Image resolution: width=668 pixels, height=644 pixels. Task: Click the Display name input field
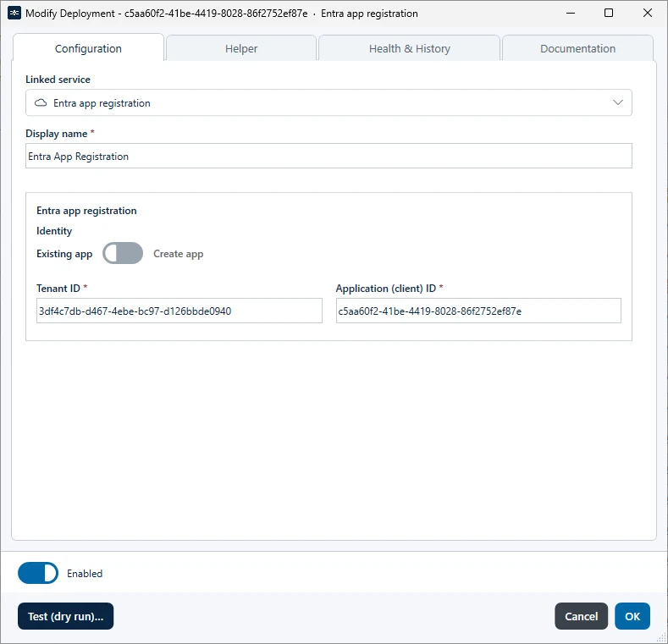tap(328, 156)
